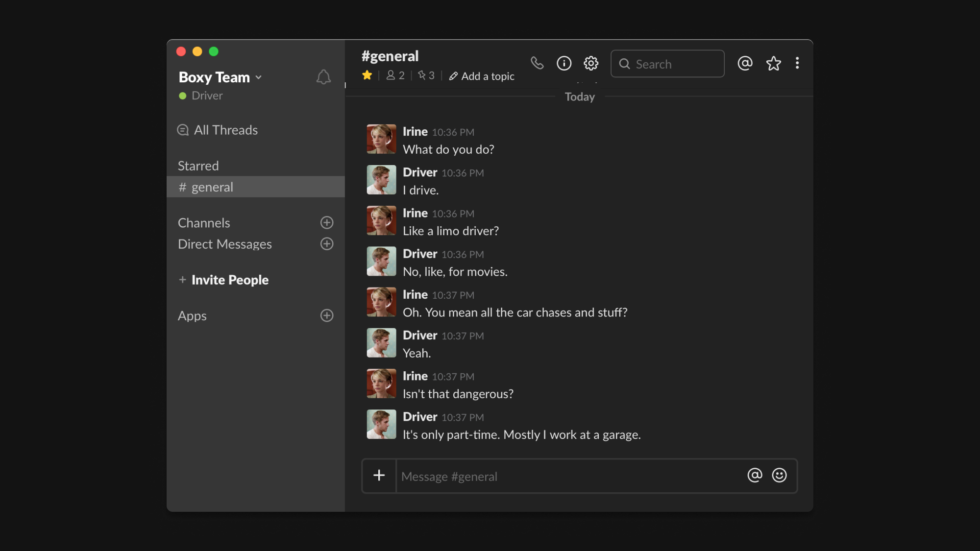The width and height of the screenshot is (980, 551).
Task: Open the Boxy Team workspace dropdown
Action: 220,77
